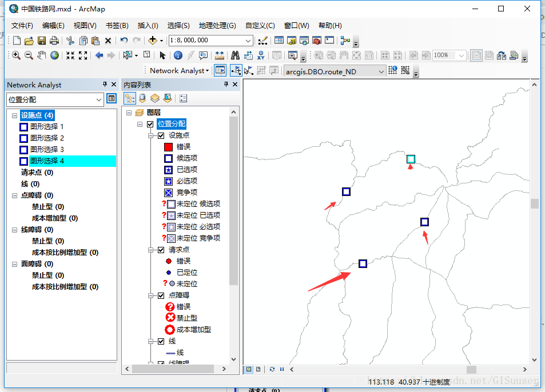Screen dimensions: 545x392
Task: Click the map's vertical scrollbar thumb
Action: [535, 203]
